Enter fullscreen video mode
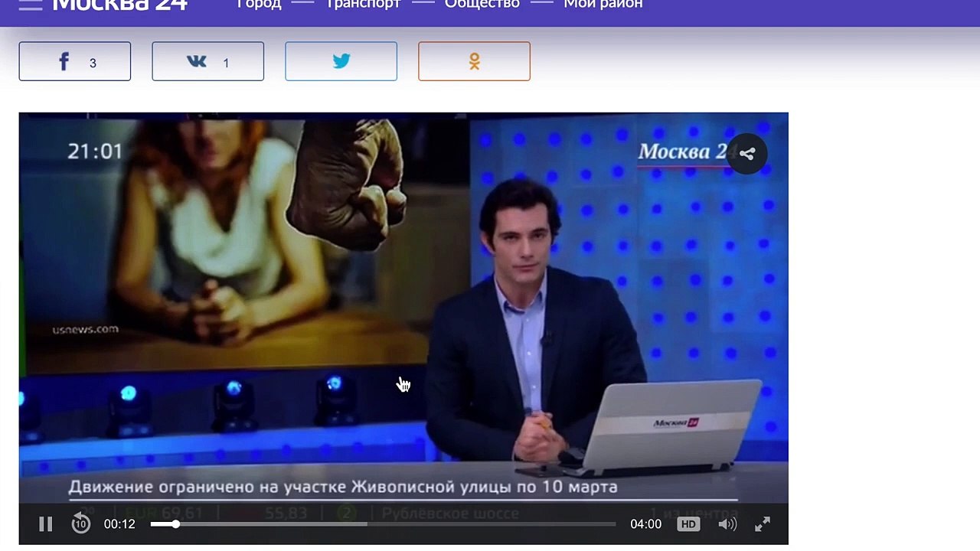Viewport: 980px width, 551px height. [x=763, y=524]
